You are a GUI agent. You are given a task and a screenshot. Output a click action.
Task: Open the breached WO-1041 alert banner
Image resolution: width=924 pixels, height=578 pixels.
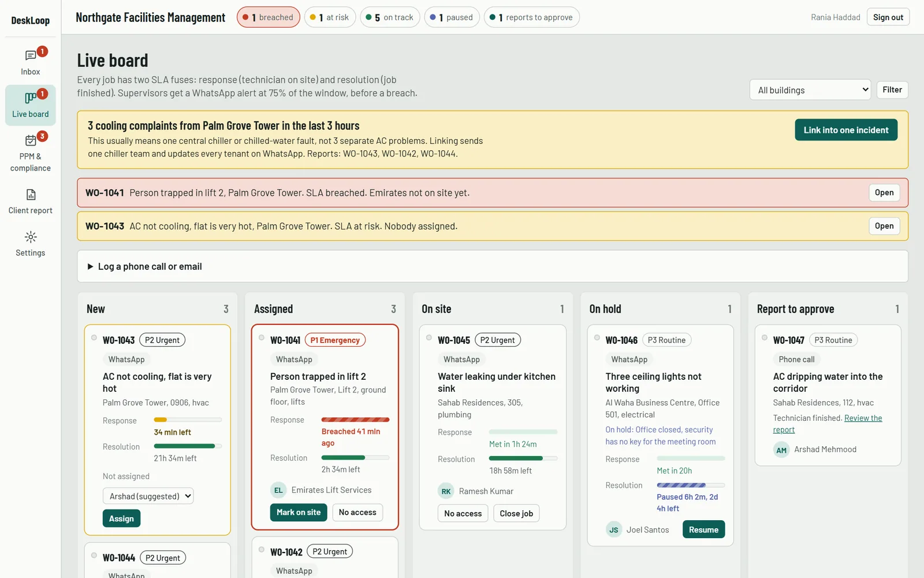[x=884, y=192]
